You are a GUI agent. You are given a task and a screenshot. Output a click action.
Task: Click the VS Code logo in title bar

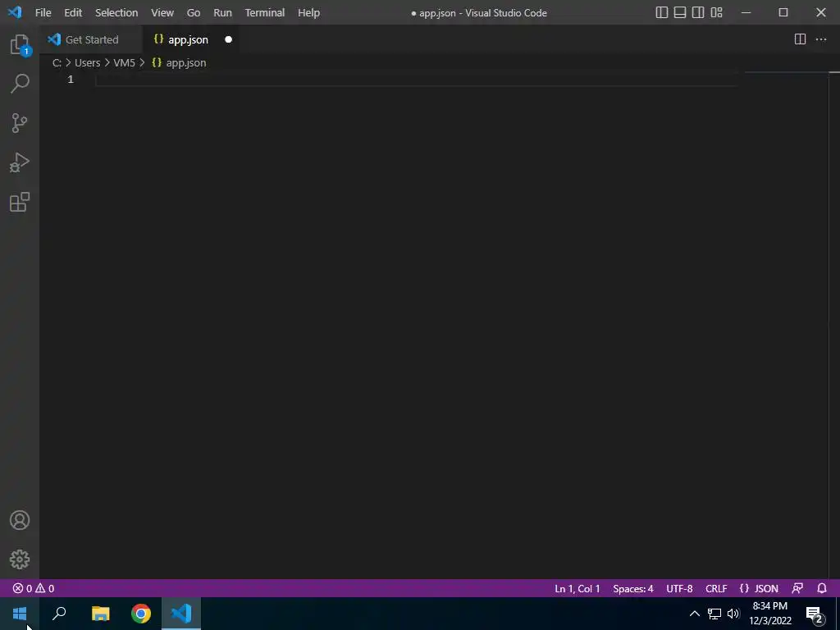(15, 12)
